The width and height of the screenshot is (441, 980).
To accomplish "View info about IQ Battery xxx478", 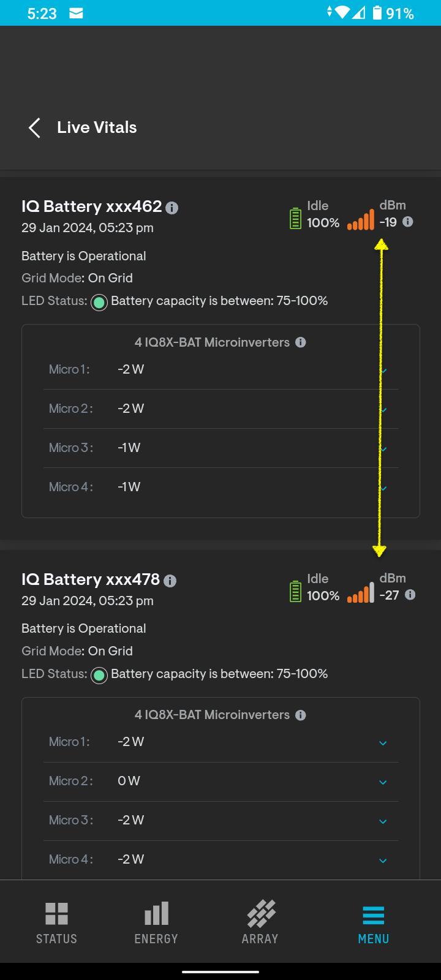I will pos(171,580).
